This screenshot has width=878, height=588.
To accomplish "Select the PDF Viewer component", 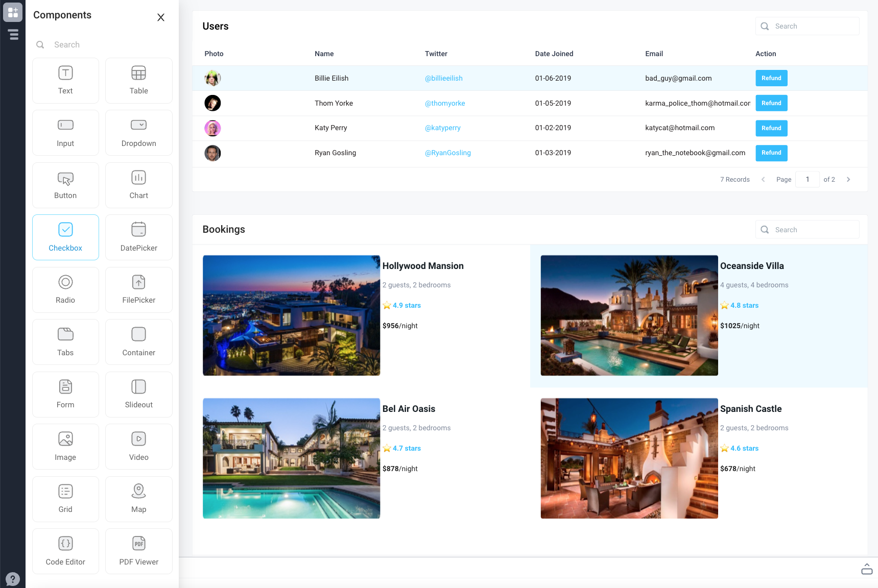I will (x=138, y=551).
